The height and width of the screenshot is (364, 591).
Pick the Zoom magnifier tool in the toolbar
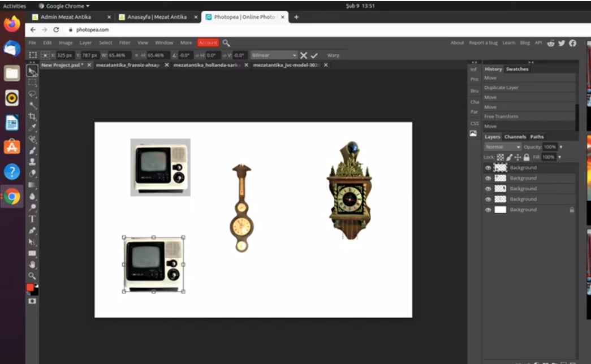tap(32, 276)
